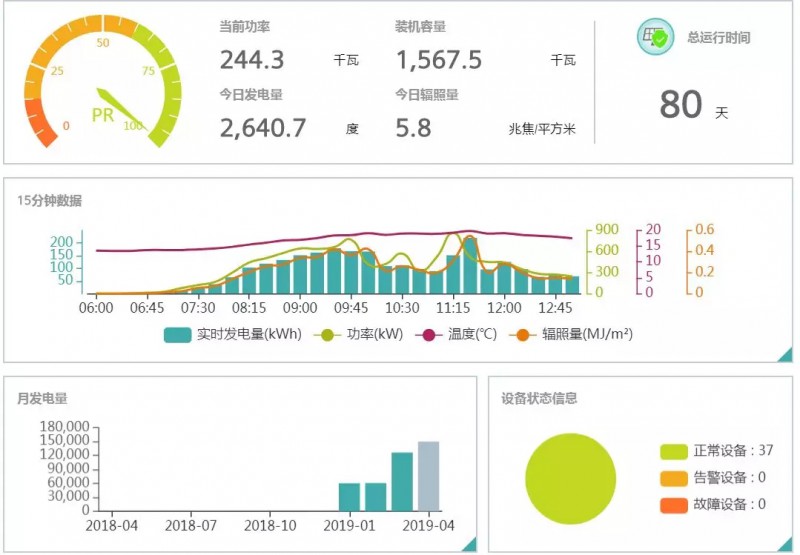Toggle the 温度(℃) series label
The width and height of the screenshot is (800, 555).
473,335
